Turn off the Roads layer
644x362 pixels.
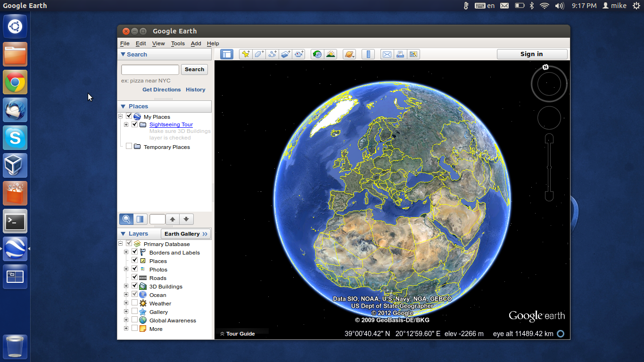(x=135, y=277)
